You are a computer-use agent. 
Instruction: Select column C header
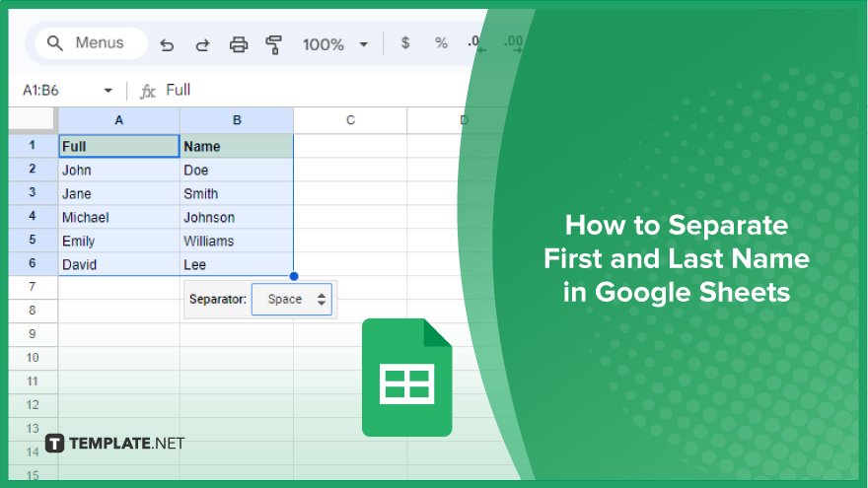click(350, 120)
